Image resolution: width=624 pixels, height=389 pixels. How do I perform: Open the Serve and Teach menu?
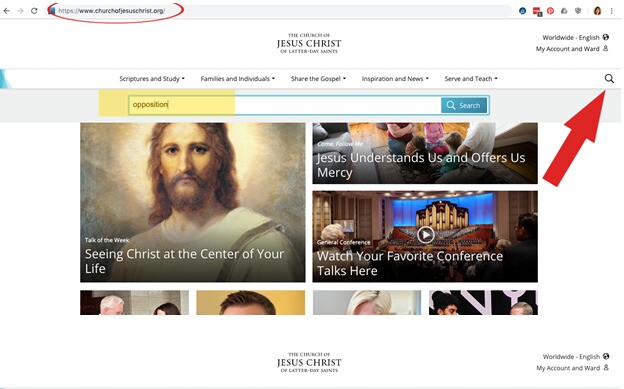coord(471,79)
